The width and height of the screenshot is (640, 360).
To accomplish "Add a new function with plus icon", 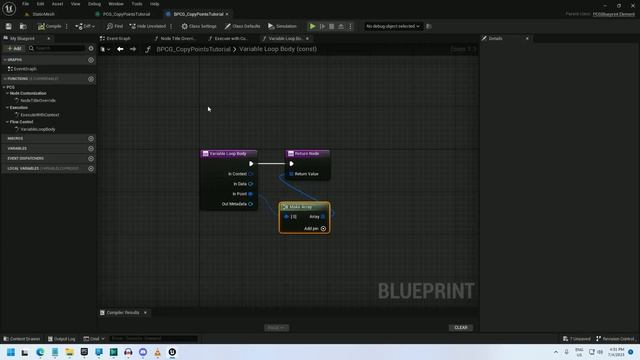I will pos(91,79).
